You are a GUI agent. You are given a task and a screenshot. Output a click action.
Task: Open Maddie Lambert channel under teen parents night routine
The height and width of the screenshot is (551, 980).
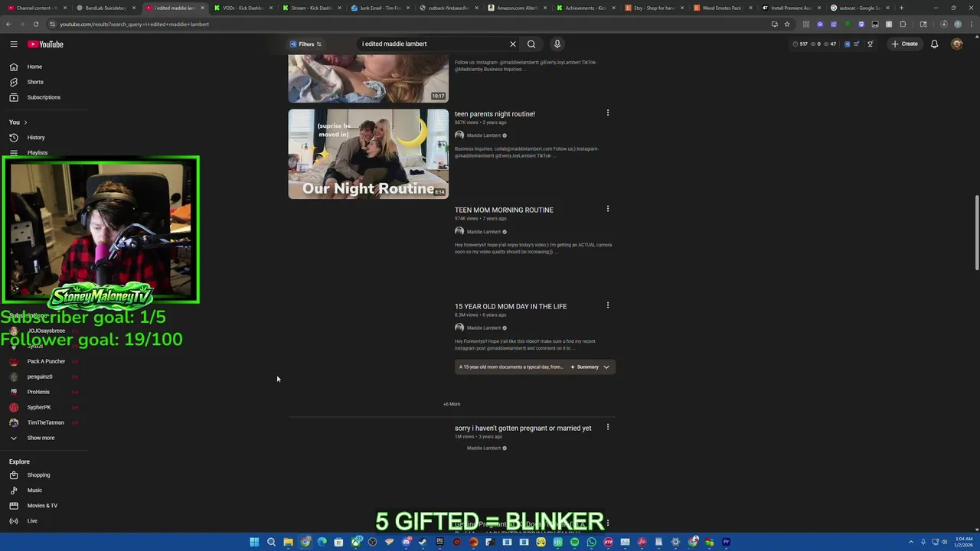pos(483,135)
